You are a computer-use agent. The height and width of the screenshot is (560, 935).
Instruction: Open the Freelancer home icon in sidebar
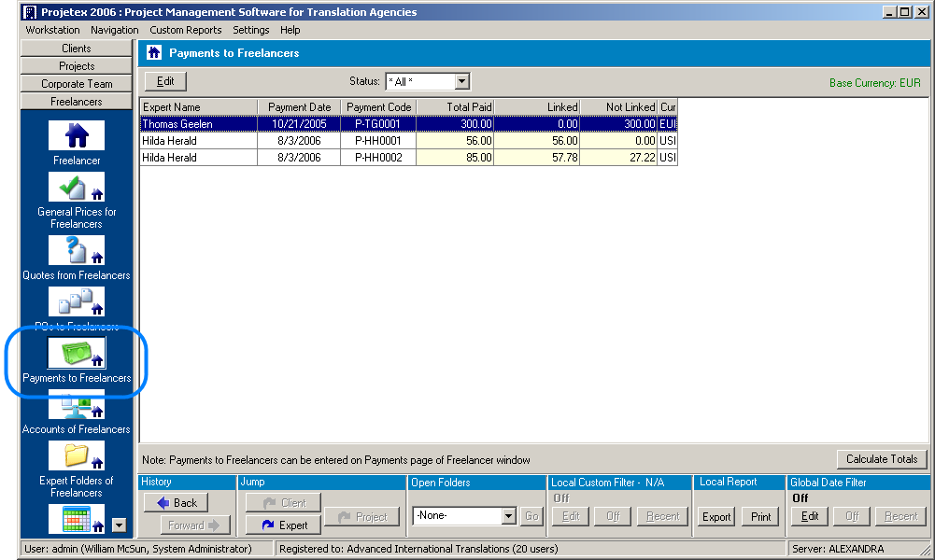(77, 136)
